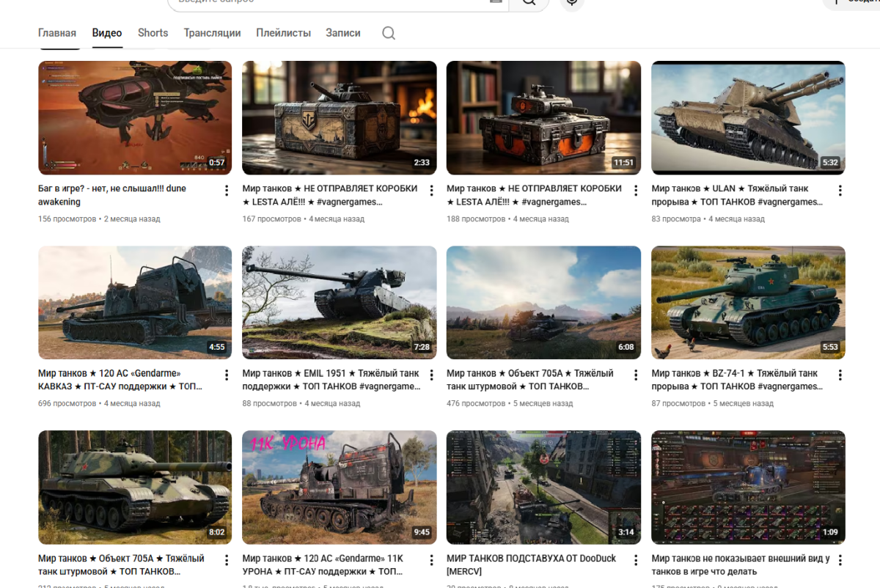Play the 8:02 Объект 705A thumbnail

tap(135, 487)
